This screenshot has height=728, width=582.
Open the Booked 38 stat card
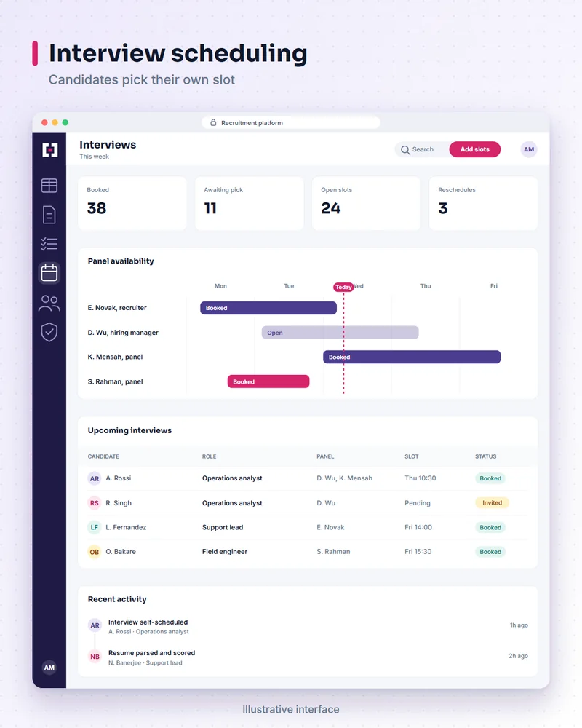point(132,203)
